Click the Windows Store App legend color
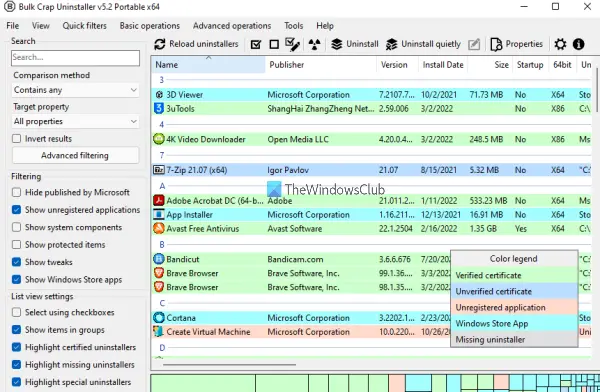 pyautogui.click(x=514, y=323)
